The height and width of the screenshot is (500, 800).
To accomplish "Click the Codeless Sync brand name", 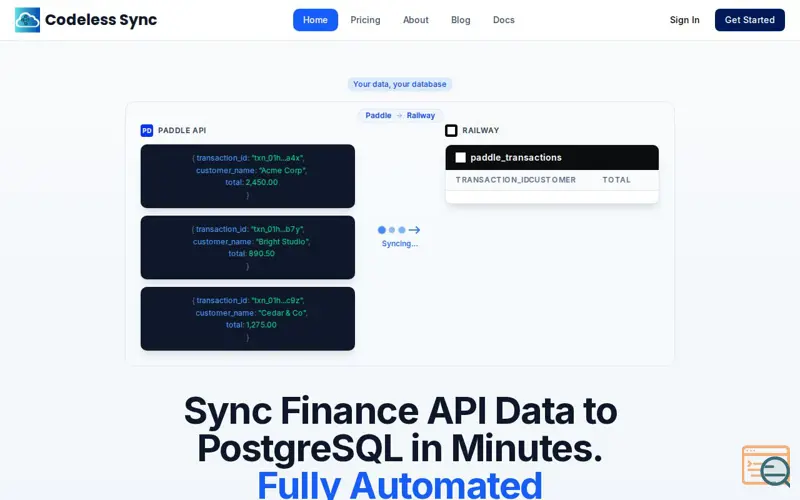I will [101, 20].
